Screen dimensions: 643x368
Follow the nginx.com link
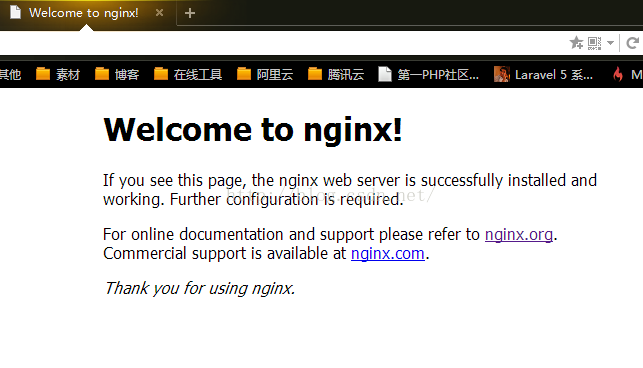[388, 254]
